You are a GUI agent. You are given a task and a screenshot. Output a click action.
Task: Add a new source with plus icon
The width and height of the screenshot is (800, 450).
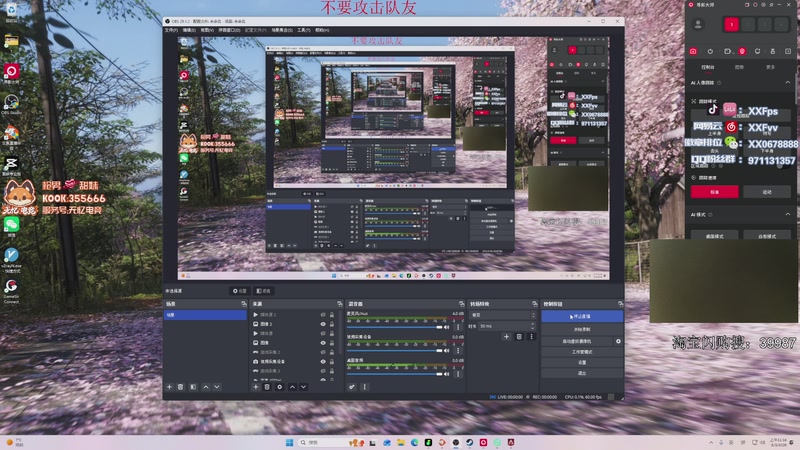pos(256,387)
